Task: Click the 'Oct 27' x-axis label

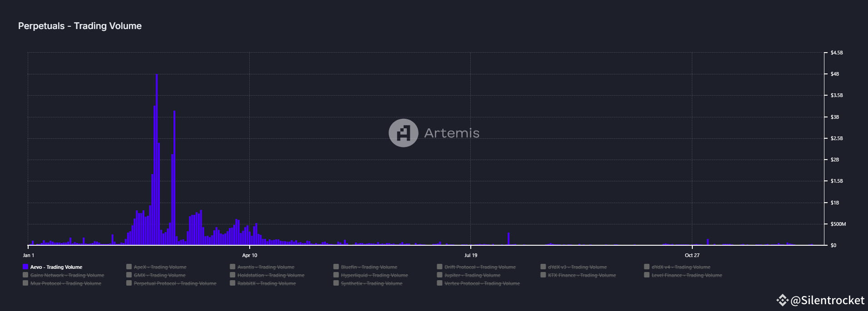Action: pos(692,255)
